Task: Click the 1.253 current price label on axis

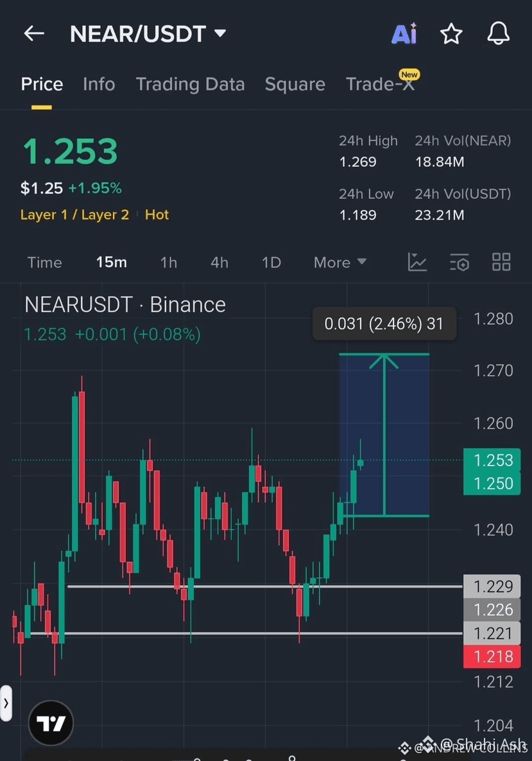Action: coord(492,460)
